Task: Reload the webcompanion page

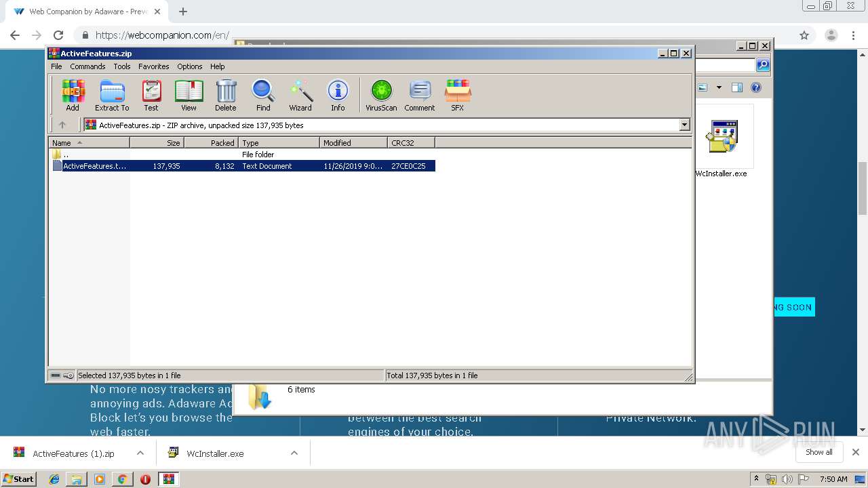Action: (x=58, y=35)
